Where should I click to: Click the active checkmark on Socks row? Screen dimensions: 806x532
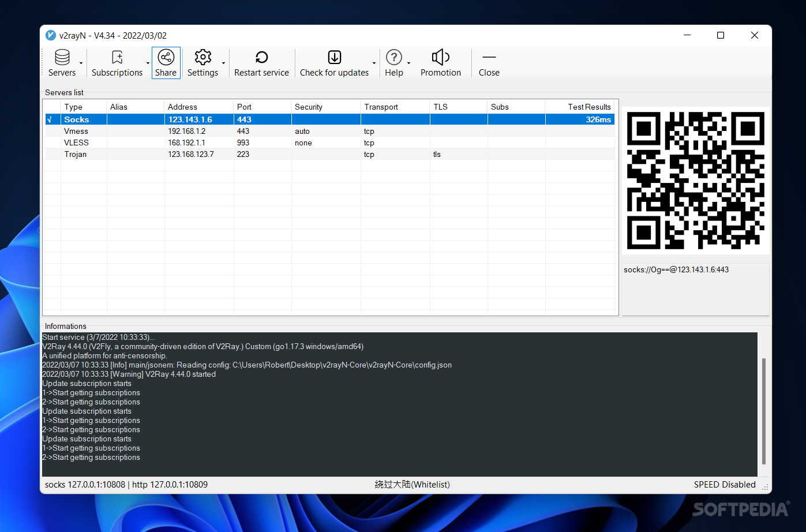(49, 119)
